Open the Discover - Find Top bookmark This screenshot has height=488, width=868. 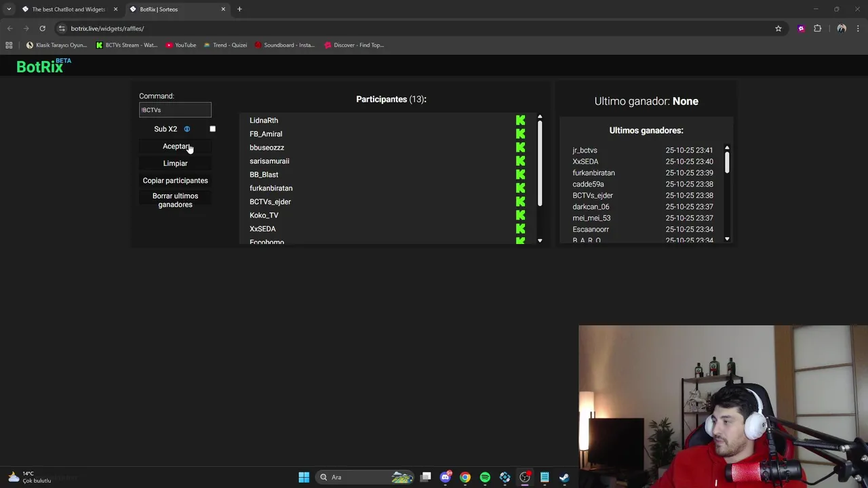(x=354, y=45)
